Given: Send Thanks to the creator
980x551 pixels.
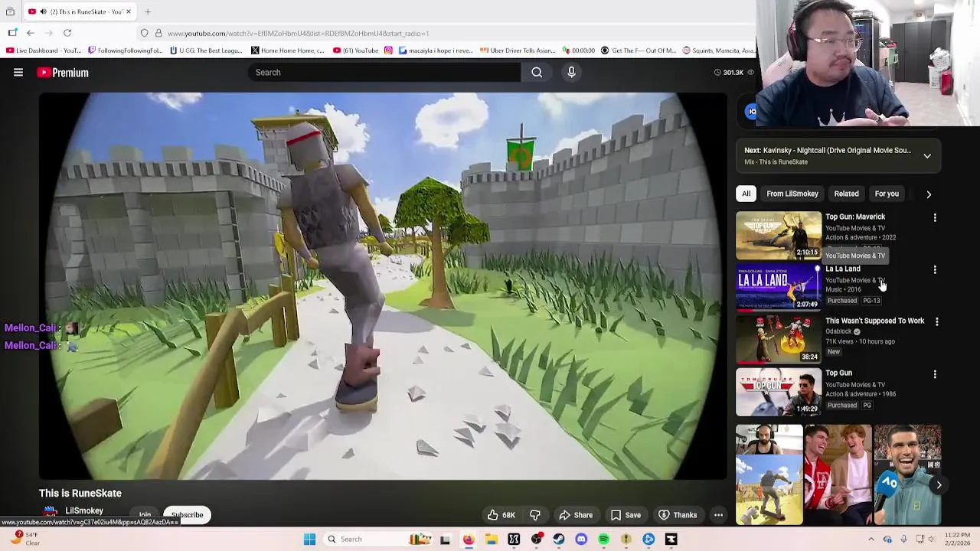Looking at the screenshot, I should coord(678,515).
